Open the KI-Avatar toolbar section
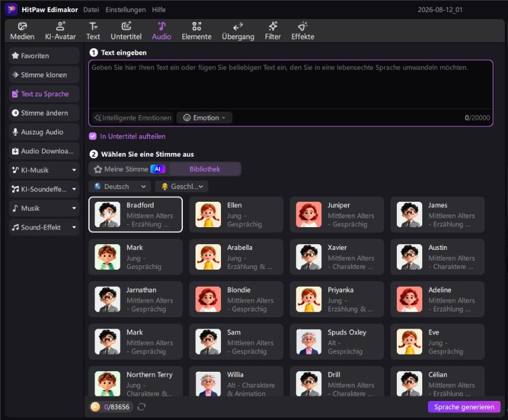 pyautogui.click(x=60, y=31)
